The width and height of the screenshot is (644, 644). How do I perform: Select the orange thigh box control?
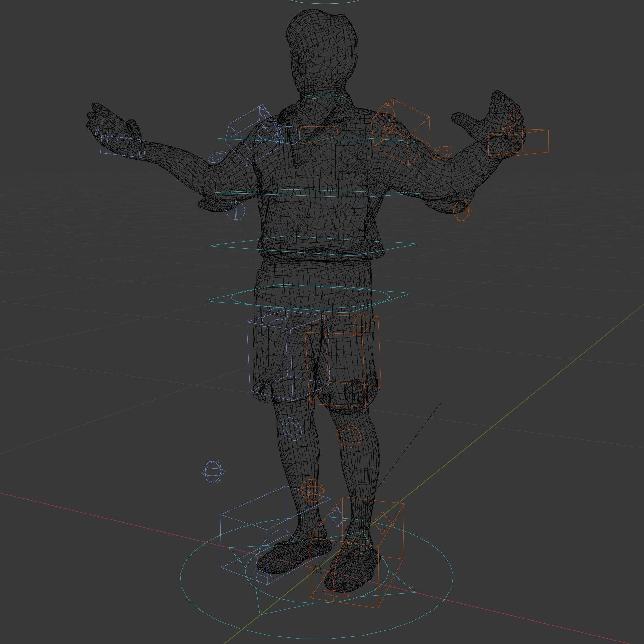pyautogui.click(x=343, y=360)
